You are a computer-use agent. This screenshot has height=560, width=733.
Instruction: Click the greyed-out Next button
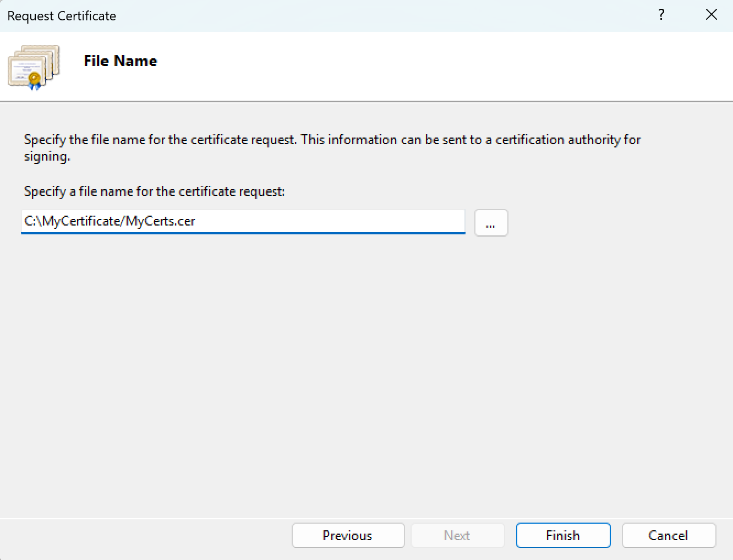457,535
